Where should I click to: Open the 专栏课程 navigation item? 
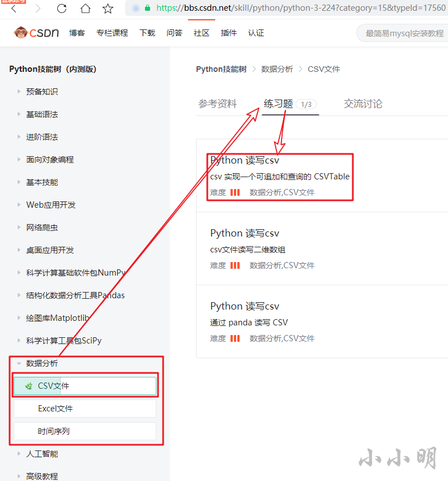(x=112, y=33)
